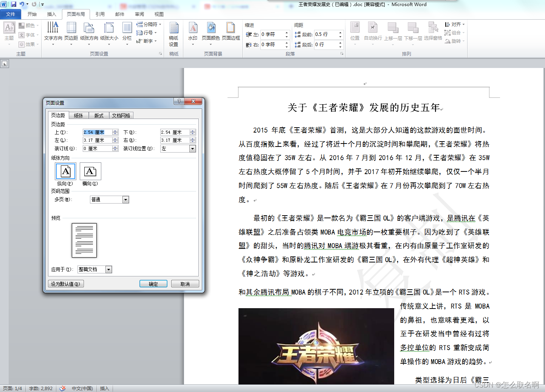Open Paragraph dialog launcher in ribbon
The width and height of the screenshot is (545, 392).
tap(342, 54)
